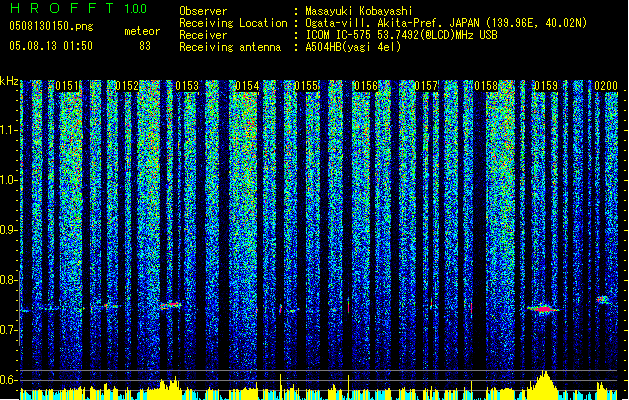Select the ICOM IC-575 receiver text
The image size is (629, 400).
[x=401, y=35]
